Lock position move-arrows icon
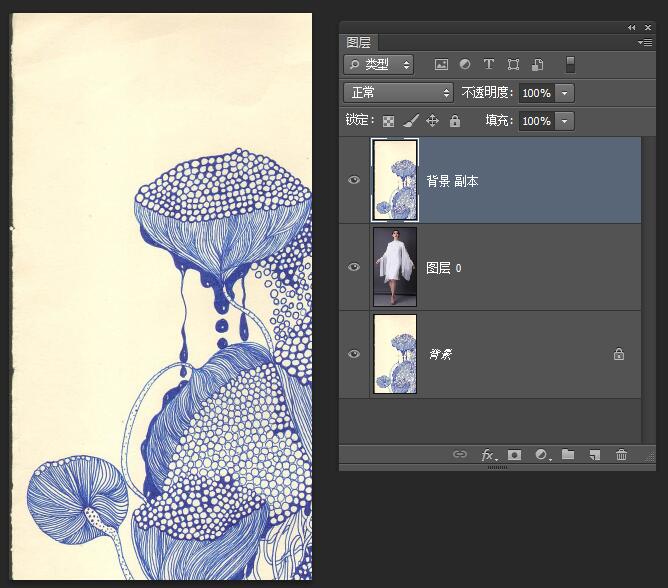This screenshot has width=668, height=588. [x=432, y=121]
